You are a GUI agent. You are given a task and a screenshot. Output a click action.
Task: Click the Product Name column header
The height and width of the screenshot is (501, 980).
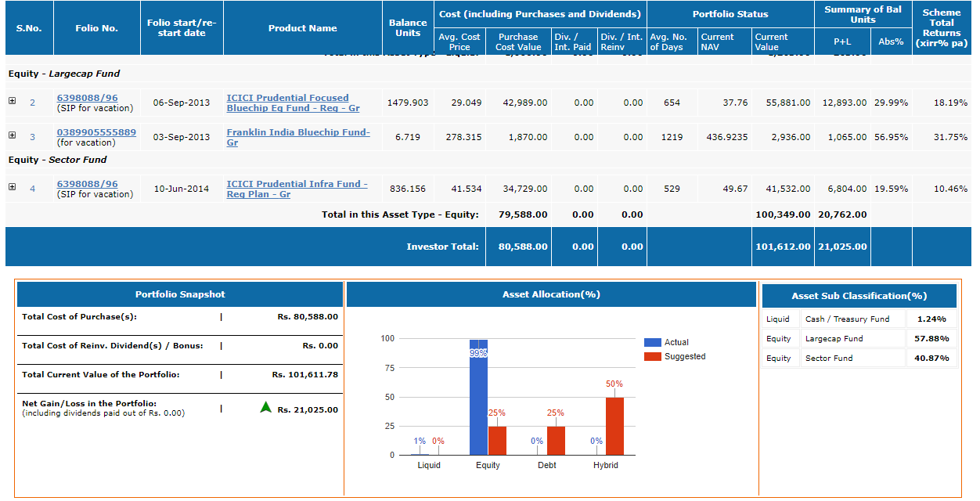(303, 28)
